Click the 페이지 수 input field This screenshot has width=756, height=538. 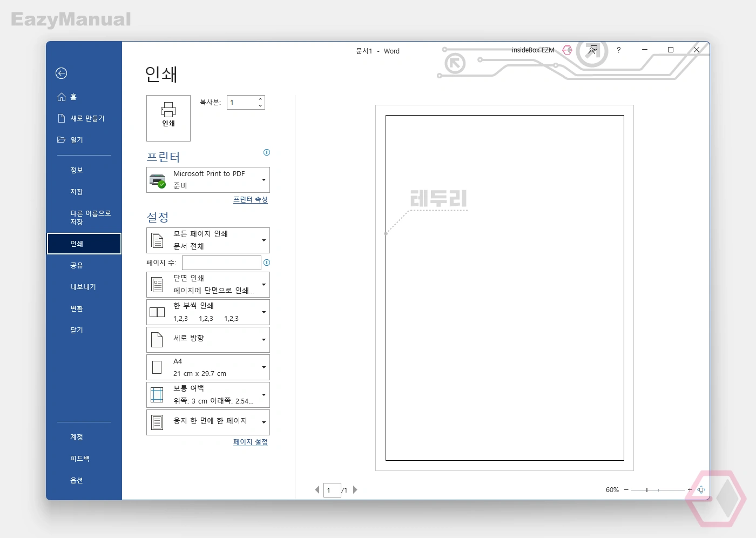221,263
